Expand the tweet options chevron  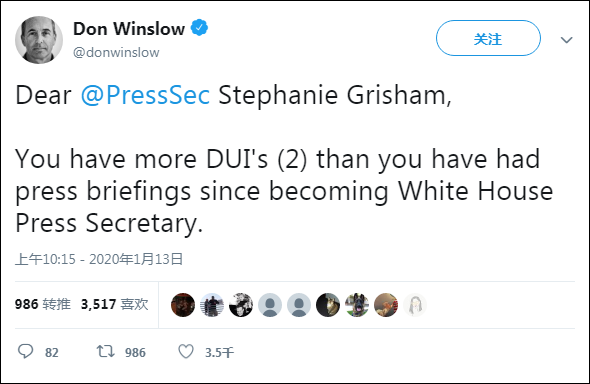pos(566,39)
